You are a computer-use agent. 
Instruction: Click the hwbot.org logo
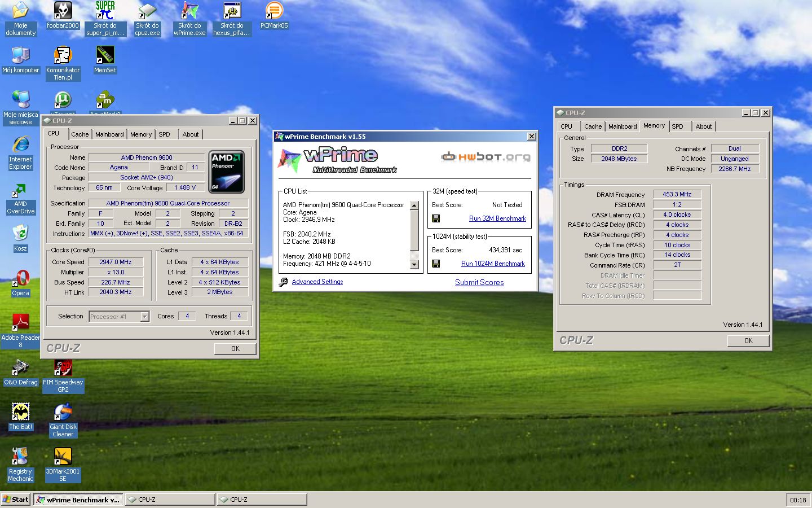click(x=486, y=156)
